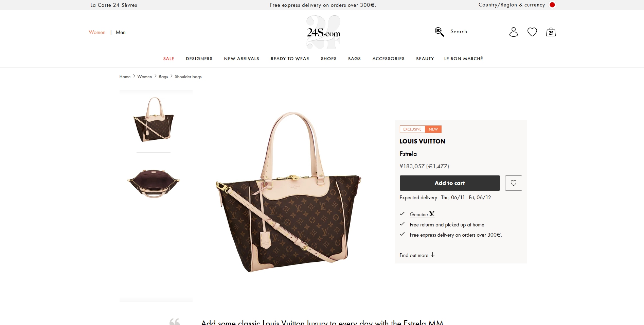Click the visual search magnifier icon
Image resolution: width=644 pixels, height=325 pixels.
(x=439, y=32)
